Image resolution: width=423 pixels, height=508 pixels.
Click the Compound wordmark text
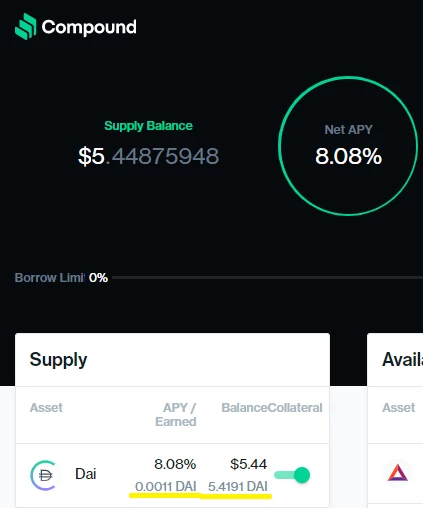(89, 27)
